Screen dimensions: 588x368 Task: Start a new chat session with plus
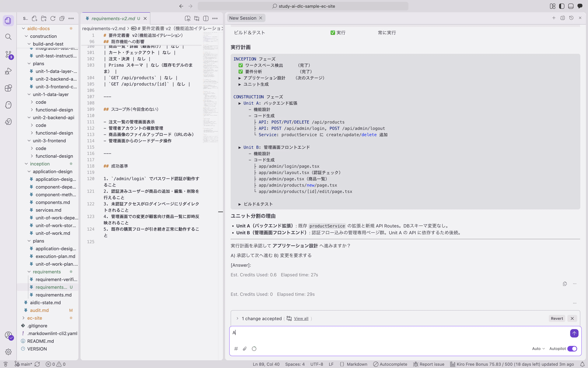(554, 18)
